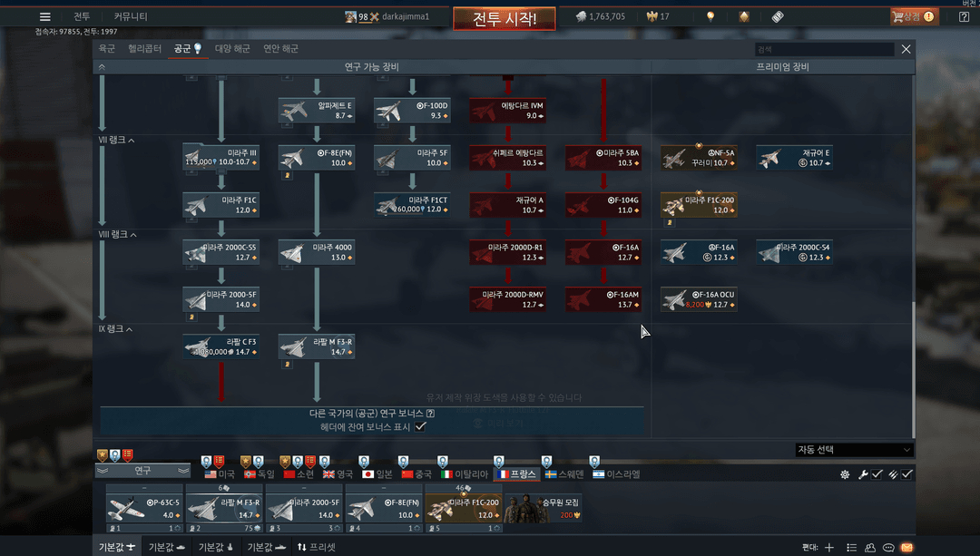Open settings gear next to nation list
980x556 pixels.
[845, 474]
